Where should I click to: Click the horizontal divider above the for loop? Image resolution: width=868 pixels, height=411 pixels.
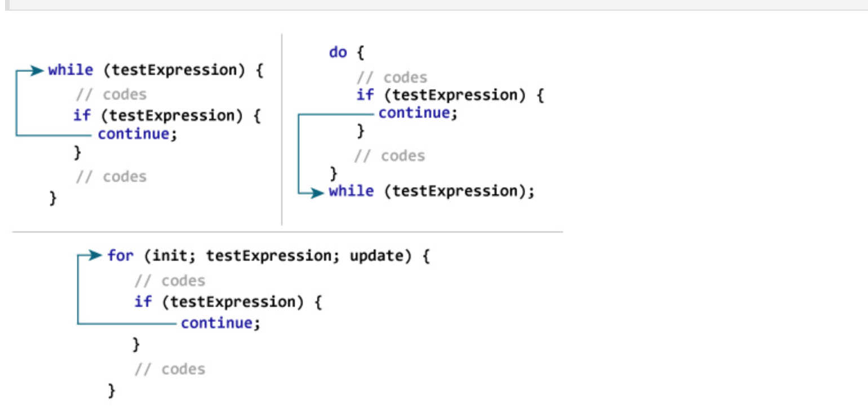[287, 231]
